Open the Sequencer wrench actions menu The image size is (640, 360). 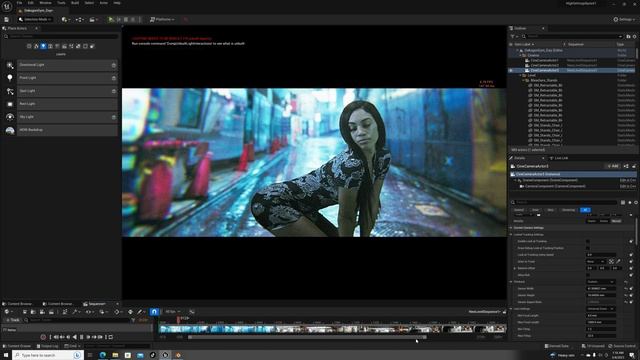75,312
